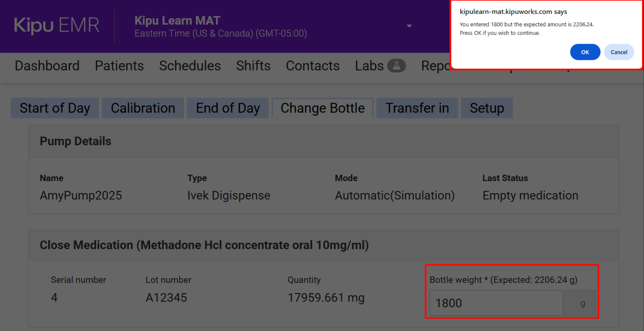Open the Schedules page
This screenshot has width=644, height=331.
tap(190, 66)
